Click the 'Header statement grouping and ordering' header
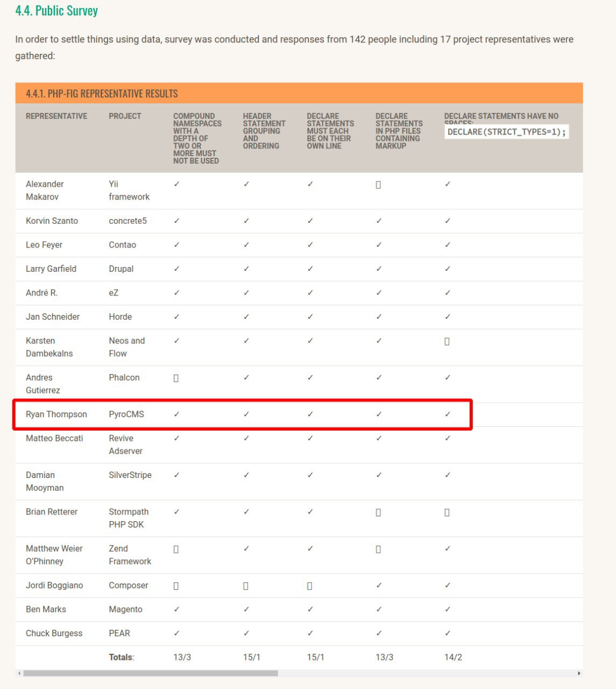Image resolution: width=616 pixels, height=689 pixels. (x=264, y=131)
